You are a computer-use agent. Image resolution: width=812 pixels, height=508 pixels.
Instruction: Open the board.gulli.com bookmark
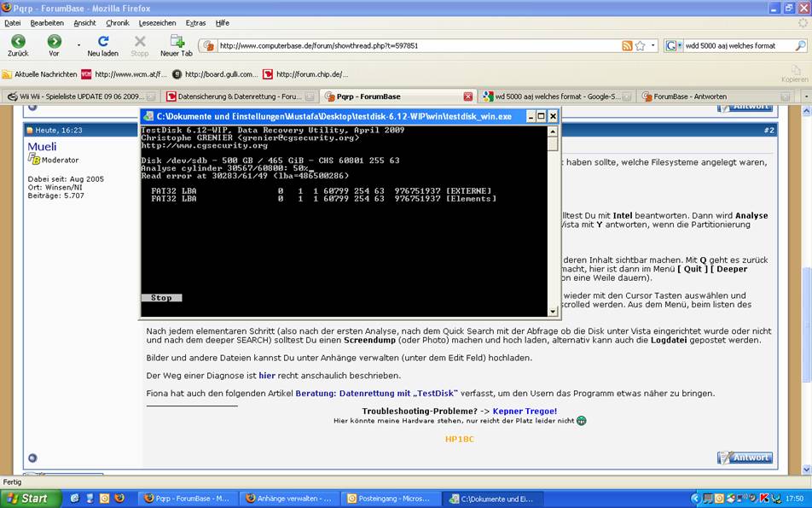click(x=215, y=74)
